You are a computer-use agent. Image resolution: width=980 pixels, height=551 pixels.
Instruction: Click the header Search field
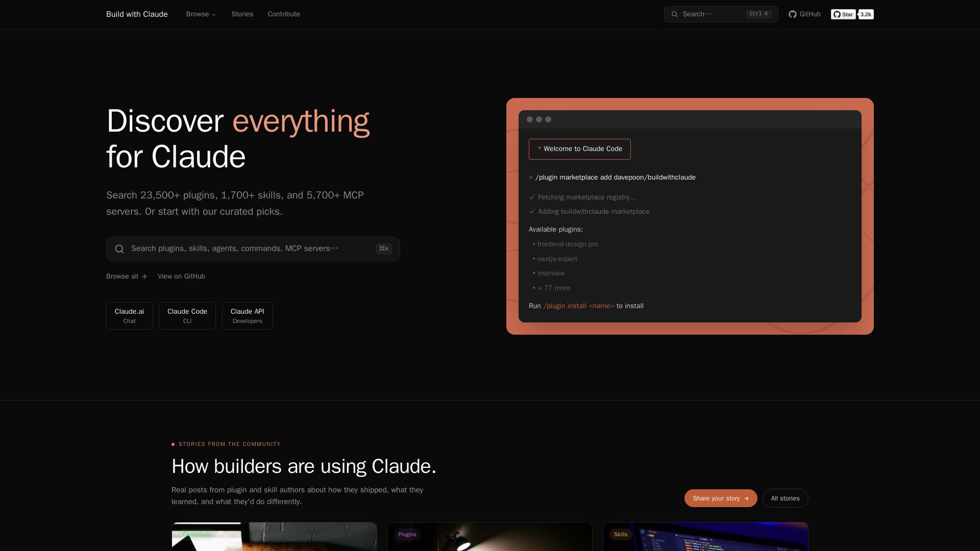point(721,14)
